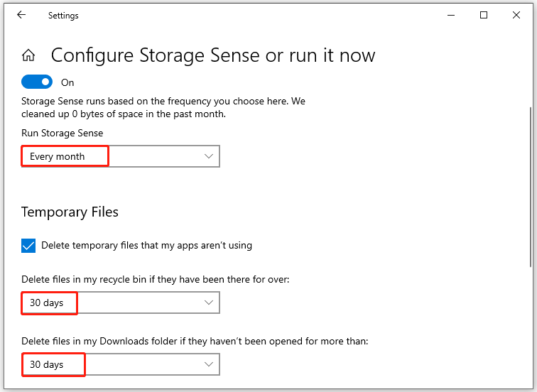Open the Downloads folder "30 days" dropdown

click(120, 364)
